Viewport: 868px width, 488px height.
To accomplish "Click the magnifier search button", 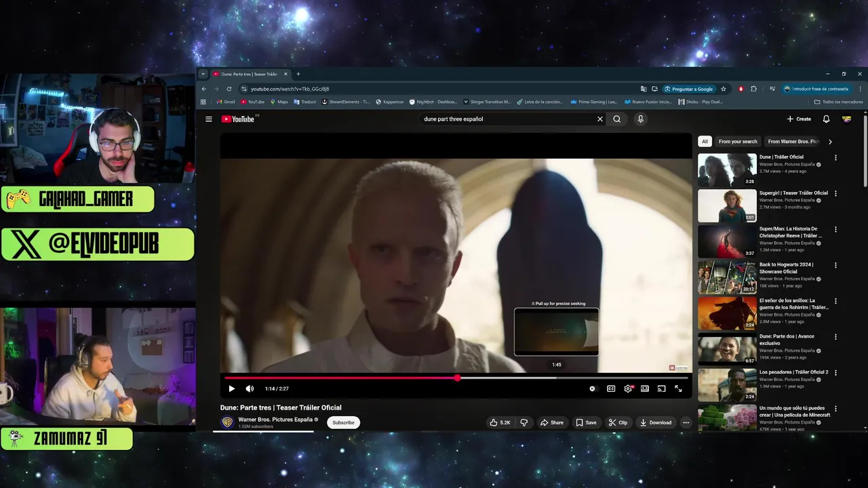I will 617,119.
